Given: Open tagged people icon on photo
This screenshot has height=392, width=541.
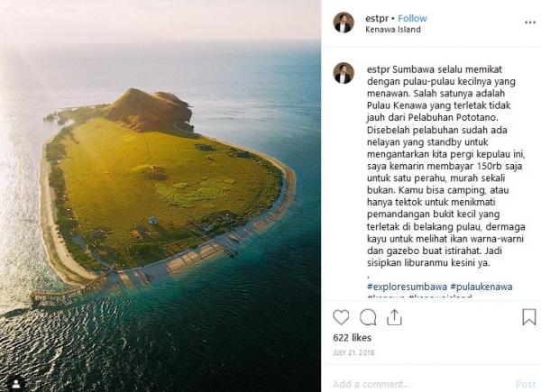Looking at the screenshot, I should pyautogui.click(x=16, y=383).
